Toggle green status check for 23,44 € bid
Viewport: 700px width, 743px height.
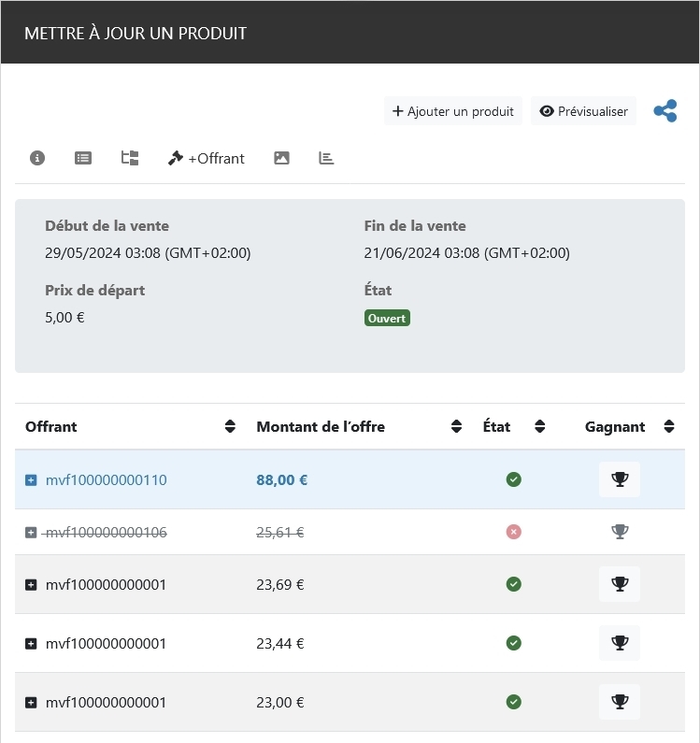pos(513,643)
